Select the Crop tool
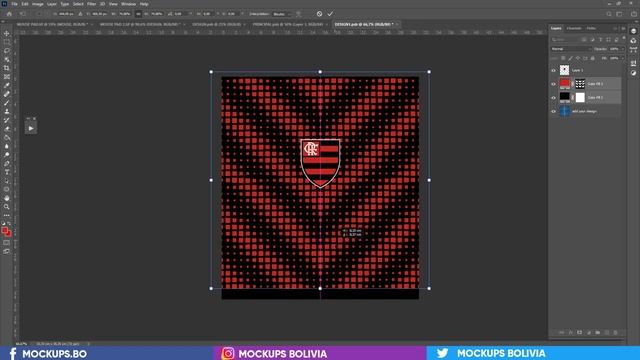The height and width of the screenshot is (360, 640). (x=7, y=68)
